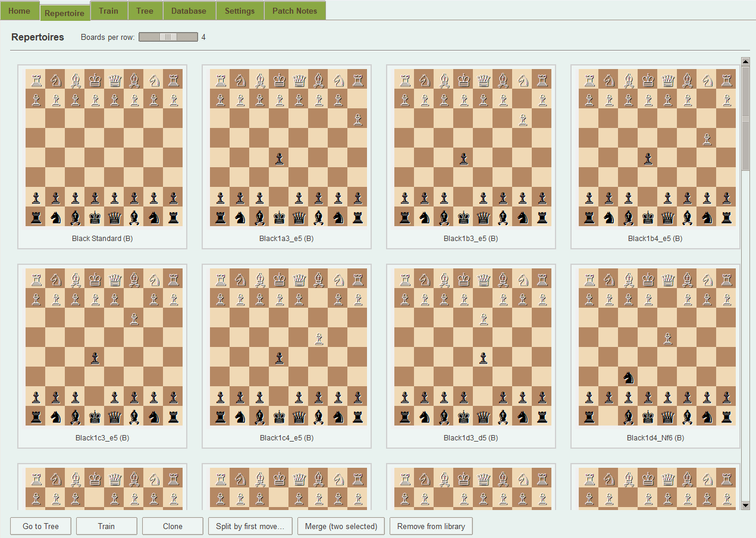Click the white queen on Black1c4_e5 board

299,279
